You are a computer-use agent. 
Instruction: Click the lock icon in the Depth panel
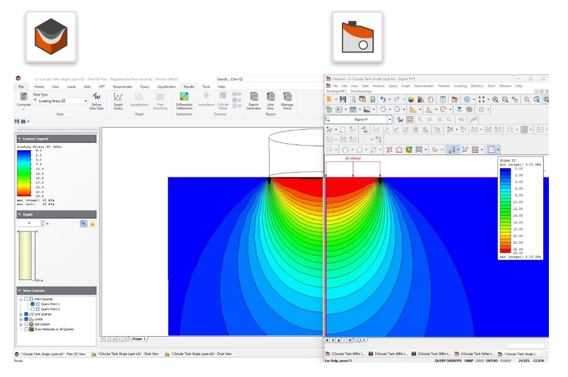coord(92,224)
